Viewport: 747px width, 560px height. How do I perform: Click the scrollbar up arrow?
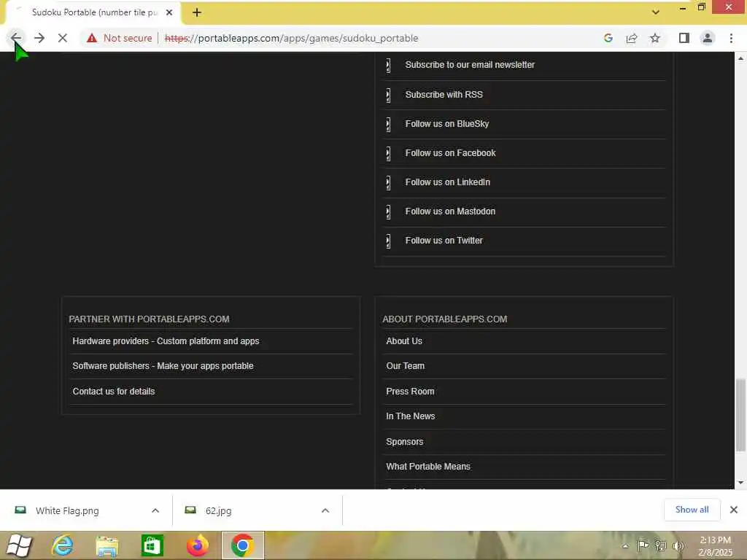click(740, 58)
